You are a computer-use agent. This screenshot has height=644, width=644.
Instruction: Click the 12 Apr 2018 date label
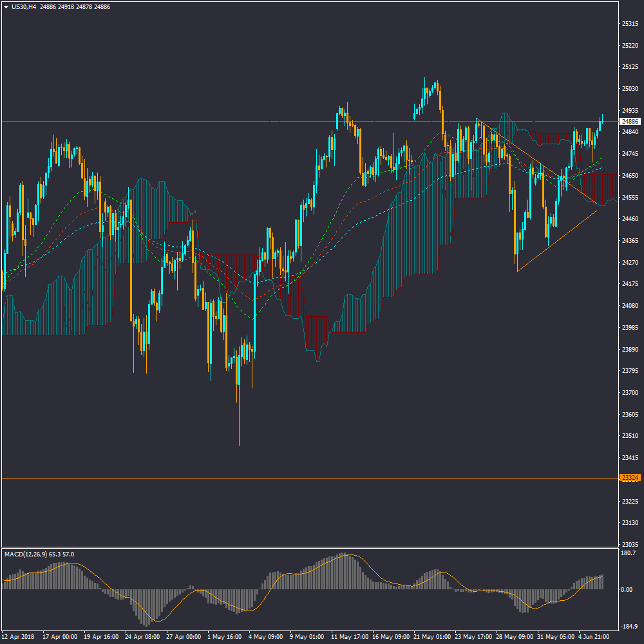[x=19, y=637]
